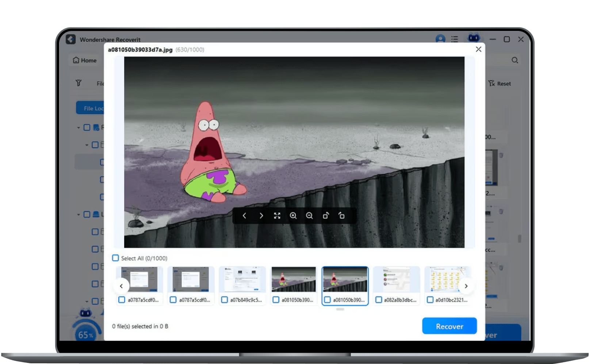This screenshot has width=589, height=364.
Task: Open the a0d10bc2321 thumbnail preview
Action: tap(448, 279)
